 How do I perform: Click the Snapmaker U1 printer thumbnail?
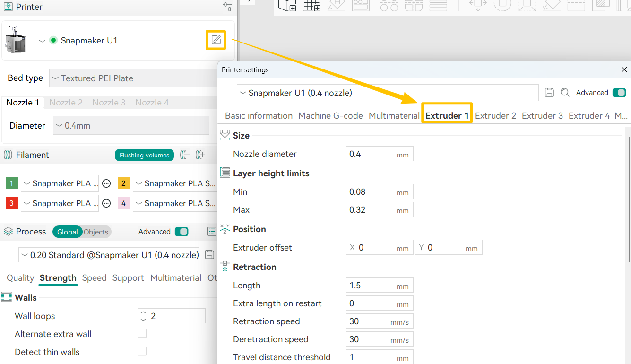coord(15,40)
